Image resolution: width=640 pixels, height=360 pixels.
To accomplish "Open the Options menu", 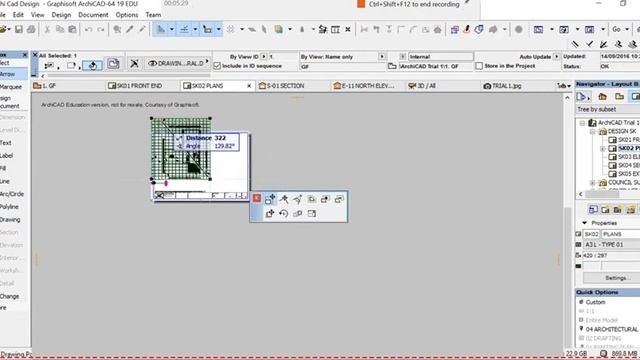I will 127,15.
